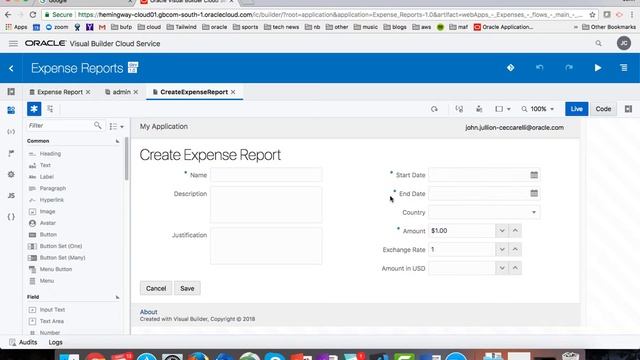Expand the Country dropdown list
The height and width of the screenshot is (360, 640).
[x=533, y=212]
